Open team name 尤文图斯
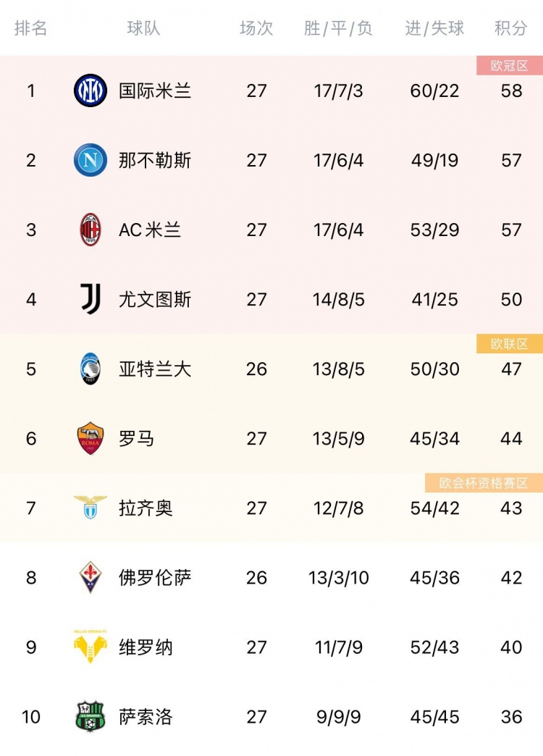 pyautogui.click(x=155, y=299)
